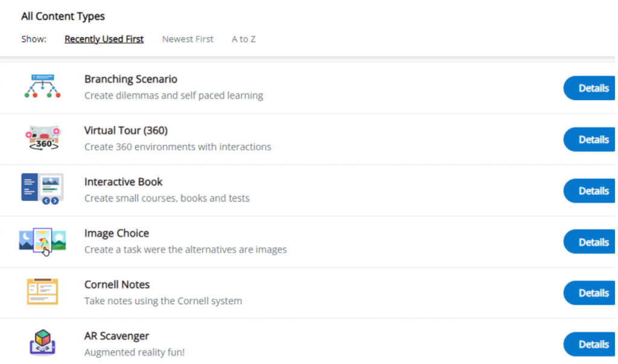The image size is (618, 364).
Task: Open Details for AR Scavenger
Action: pos(590,344)
